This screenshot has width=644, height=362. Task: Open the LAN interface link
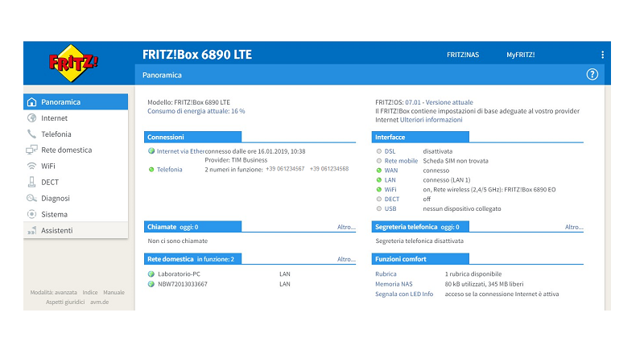tap(390, 179)
